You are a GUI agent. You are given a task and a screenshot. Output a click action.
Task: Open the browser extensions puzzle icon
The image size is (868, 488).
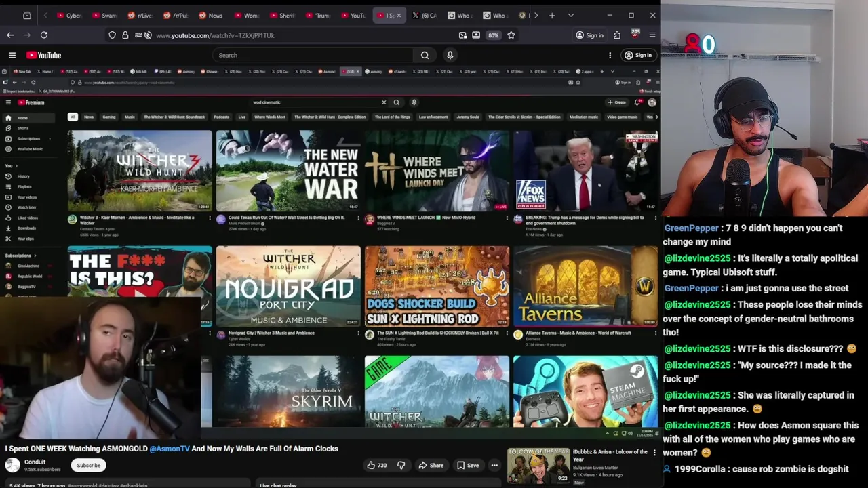pyautogui.click(x=617, y=35)
